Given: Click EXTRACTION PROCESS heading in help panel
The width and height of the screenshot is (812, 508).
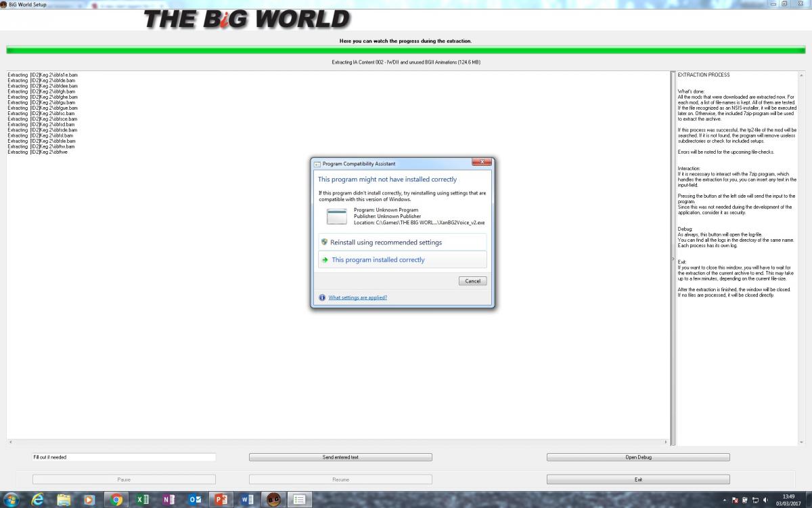Looking at the screenshot, I should coord(704,75).
